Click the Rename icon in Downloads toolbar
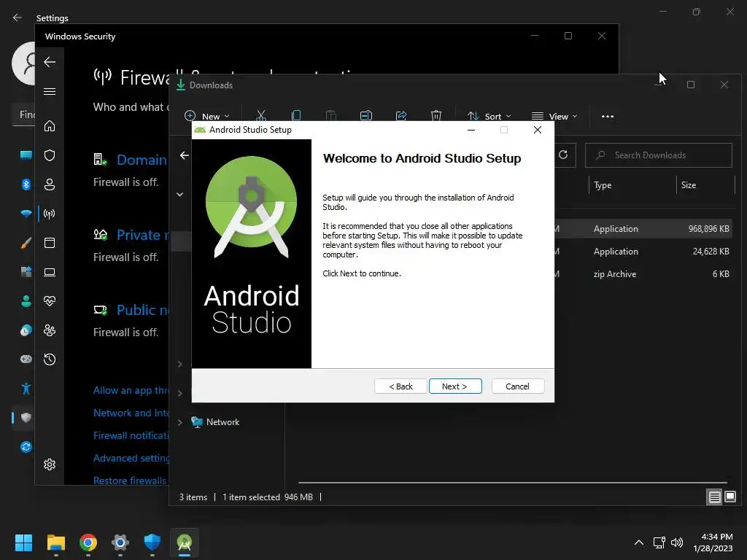747x560 pixels. [x=366, y=116]
